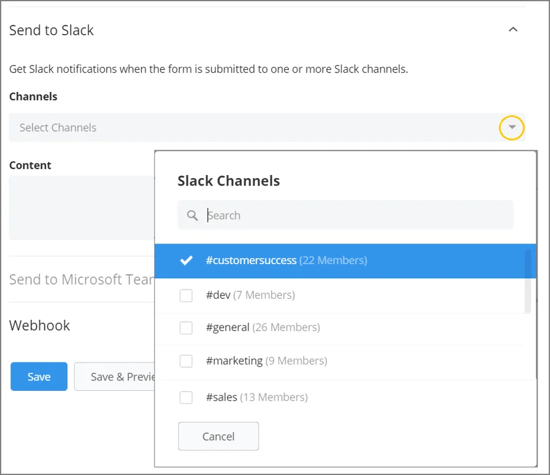Image resolution: width=550 pixels, height=475 pixels.
Task: Click the Content text area
Action: click(x=81, y=208)
